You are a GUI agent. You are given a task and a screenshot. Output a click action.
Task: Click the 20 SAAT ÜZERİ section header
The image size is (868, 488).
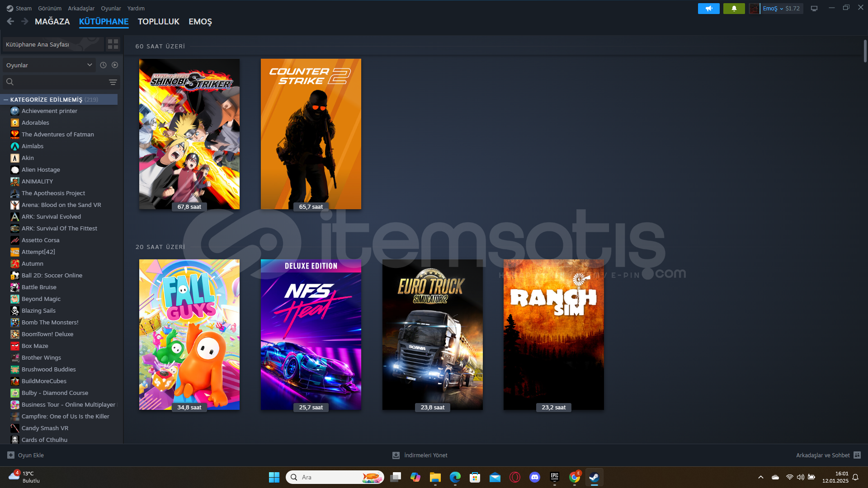pos(160,247)
